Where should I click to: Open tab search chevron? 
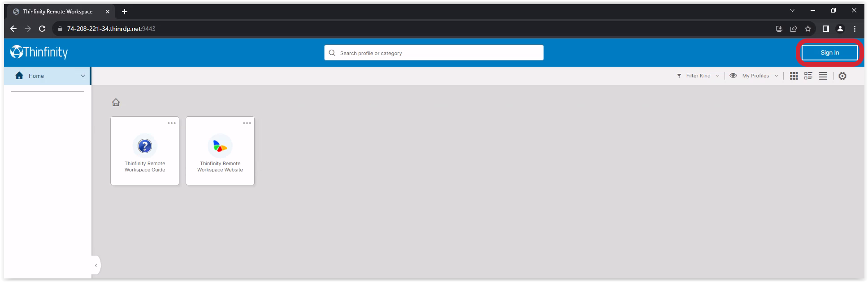792,10
